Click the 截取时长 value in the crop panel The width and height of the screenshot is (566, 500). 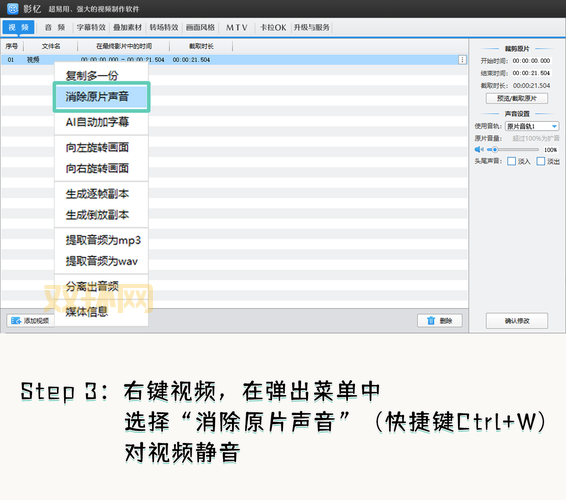tap(531, 86)
